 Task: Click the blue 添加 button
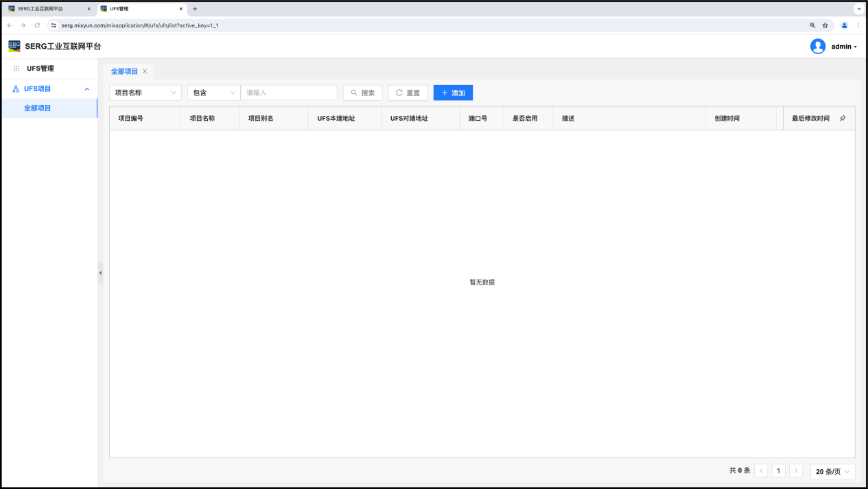pos(453,93)
